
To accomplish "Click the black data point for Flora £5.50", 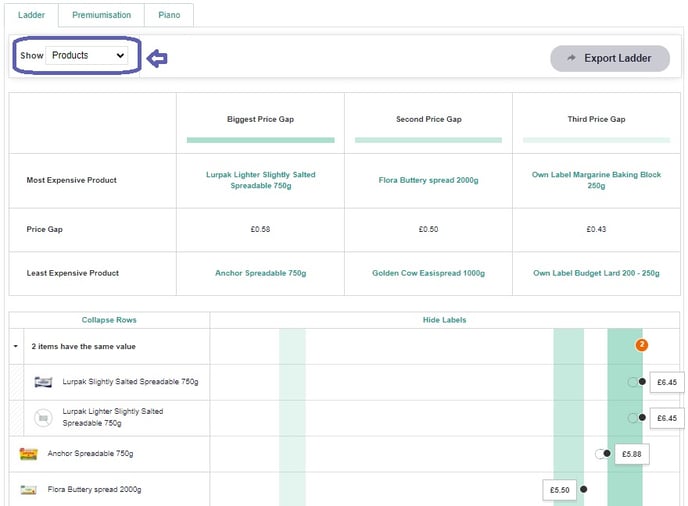I will coord(583,489).
